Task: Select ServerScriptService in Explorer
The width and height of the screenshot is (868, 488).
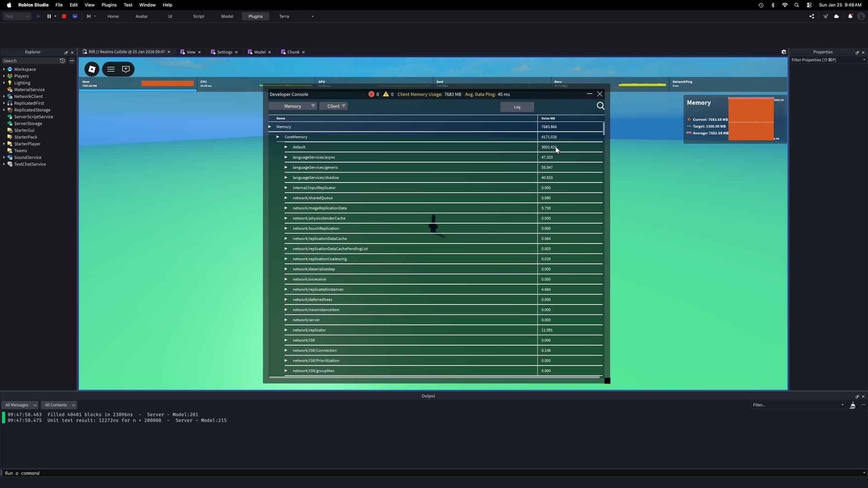Action: 33,117
